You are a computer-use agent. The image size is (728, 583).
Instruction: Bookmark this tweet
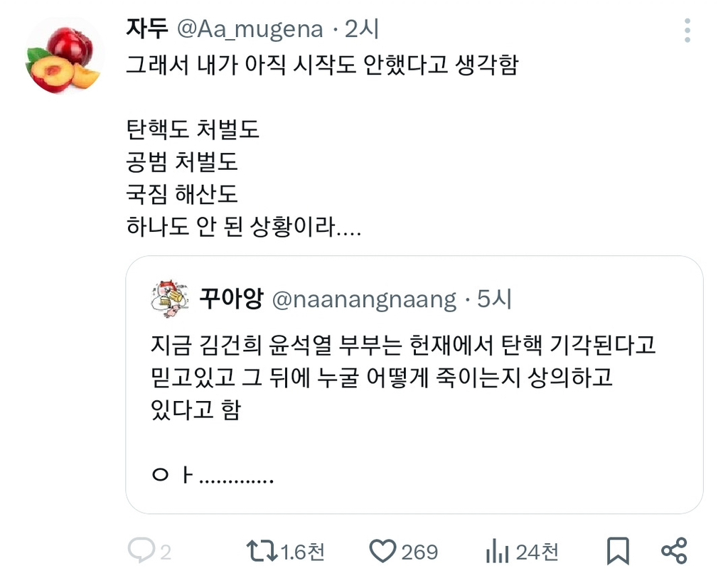pyautogui.click(x=618, y=551)
